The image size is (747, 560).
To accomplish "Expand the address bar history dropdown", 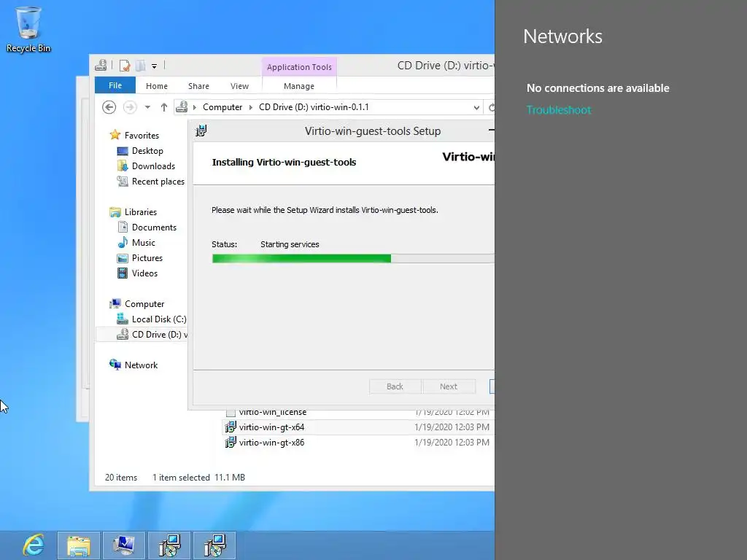I will [476, 108].
